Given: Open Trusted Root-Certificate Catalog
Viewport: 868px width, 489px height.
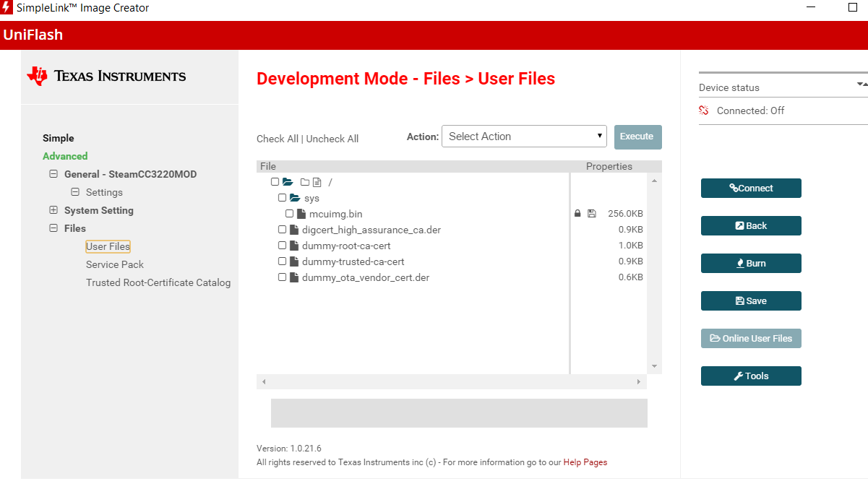Looking at the screenshot, I should (x=158, y=282).
